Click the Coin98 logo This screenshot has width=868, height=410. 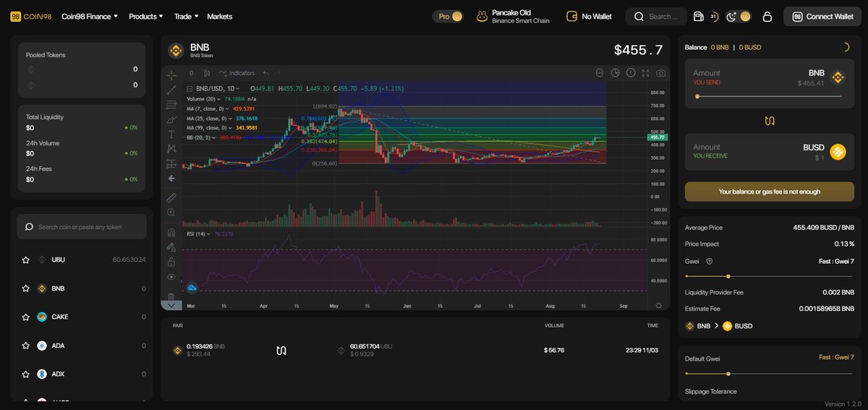(x=31, y=16)
